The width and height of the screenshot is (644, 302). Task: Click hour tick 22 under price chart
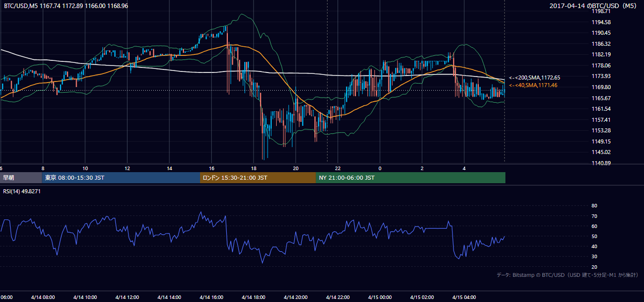click(338, 168)
